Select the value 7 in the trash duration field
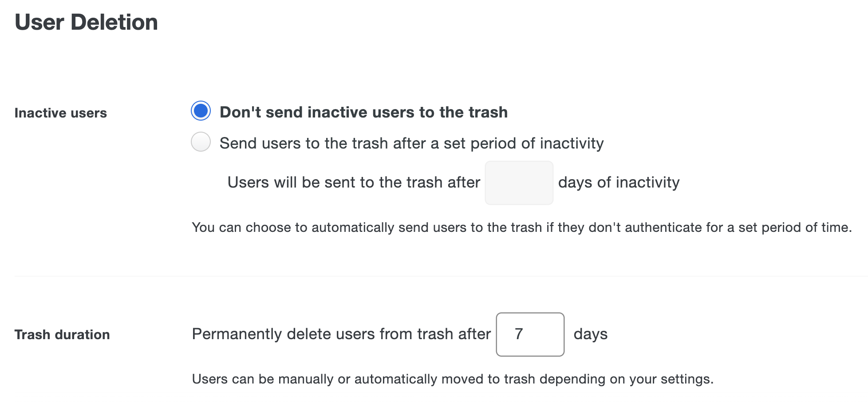The height and width of the screenshot is (407, 868). [x=530, y=334]
